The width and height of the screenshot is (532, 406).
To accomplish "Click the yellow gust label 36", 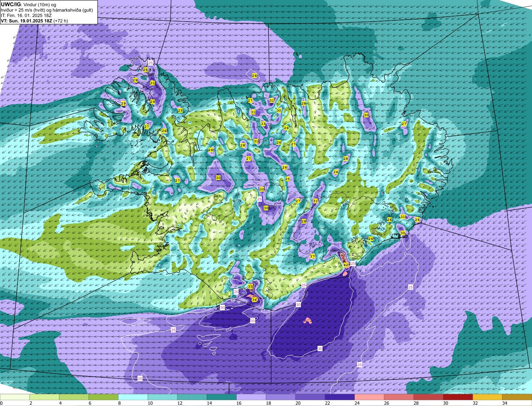I will (254, 299).
